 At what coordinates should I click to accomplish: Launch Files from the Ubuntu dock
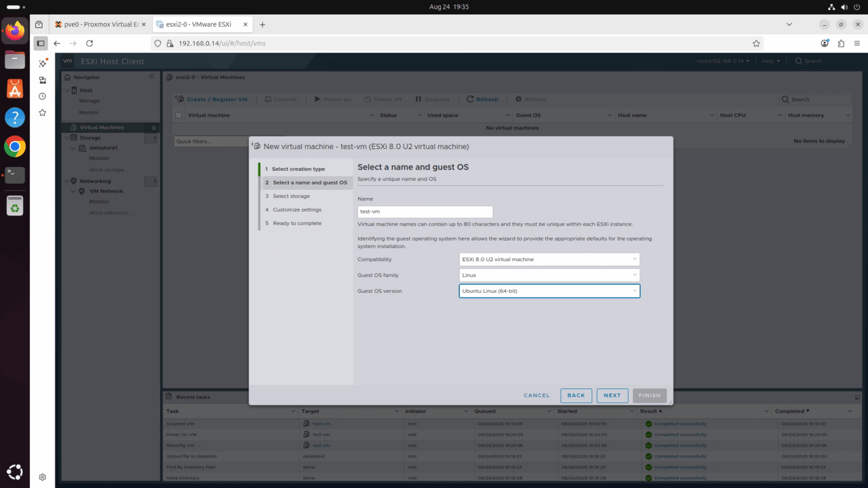pyautogui.click(x=14, y=60)
